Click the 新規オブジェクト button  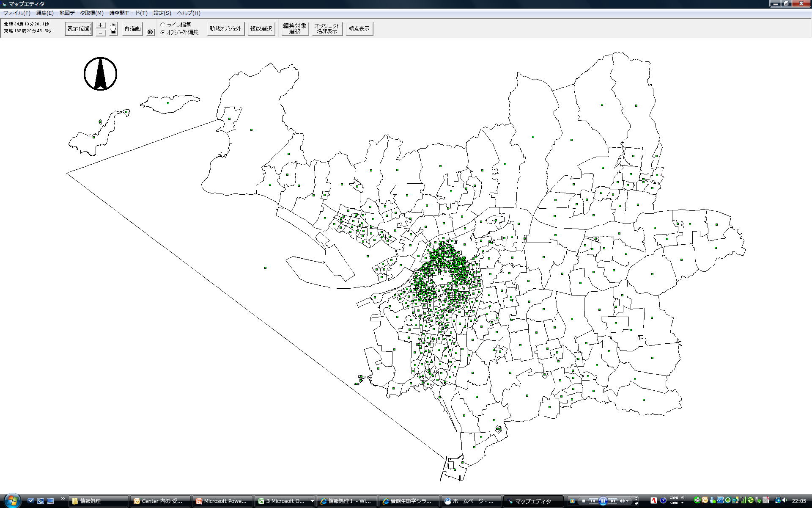click(226, 29)
